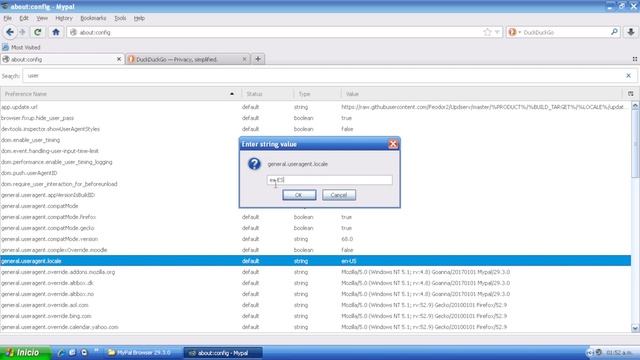Screen dimensions: 640x360
Task: Clear the about:config search with the X
Action: [628, 76]
